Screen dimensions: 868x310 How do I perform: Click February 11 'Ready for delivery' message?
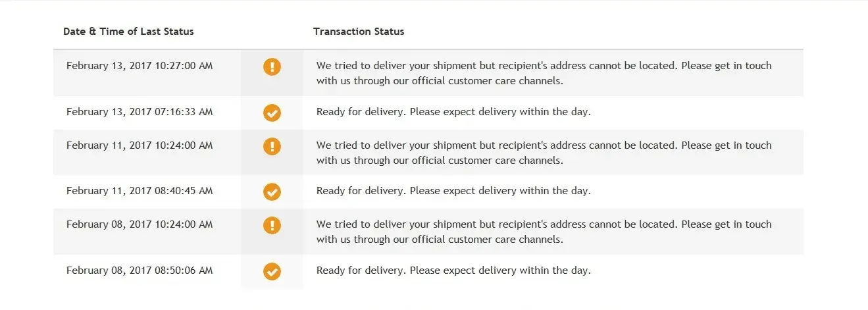coord(453,191)
